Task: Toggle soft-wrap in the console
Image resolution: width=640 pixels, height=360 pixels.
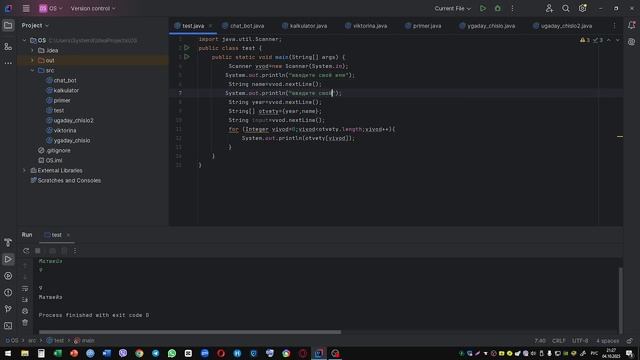Action: pos(25,289)
